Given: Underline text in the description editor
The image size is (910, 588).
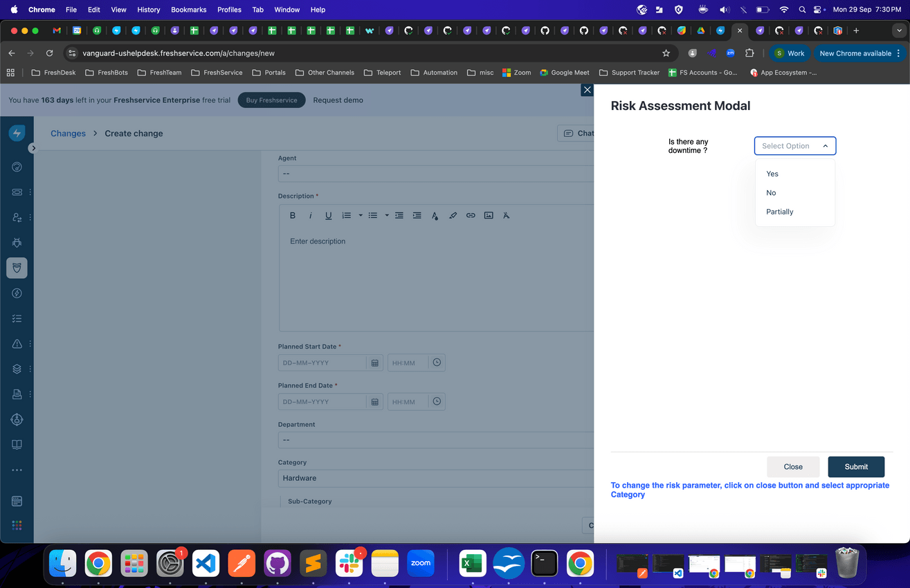Looking at the screenshot, I should (328, 215).
